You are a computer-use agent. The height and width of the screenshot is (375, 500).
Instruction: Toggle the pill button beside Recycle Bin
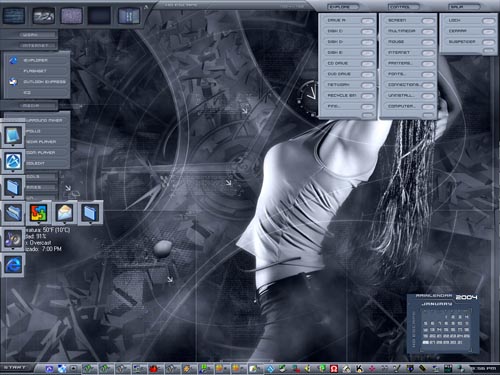click(x=367, y=96)
